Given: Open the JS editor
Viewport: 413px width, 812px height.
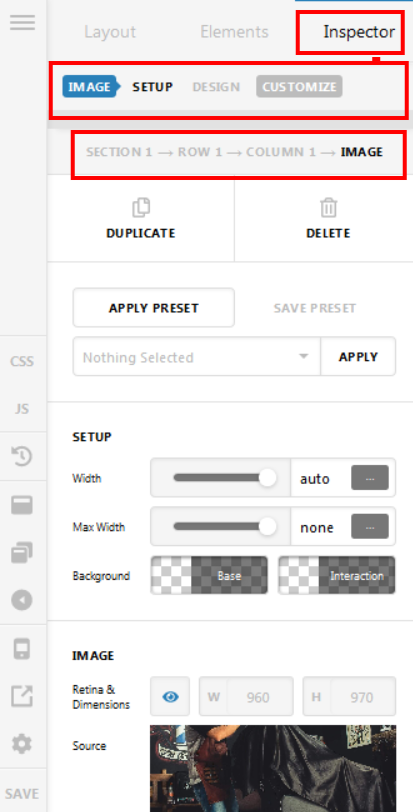Looking at the screenshot, I should [x=22, y=409].
